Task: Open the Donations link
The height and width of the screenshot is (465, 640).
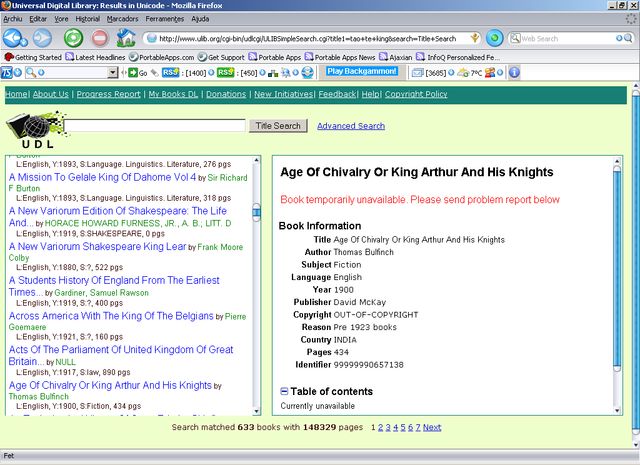Action: (226, 94)
